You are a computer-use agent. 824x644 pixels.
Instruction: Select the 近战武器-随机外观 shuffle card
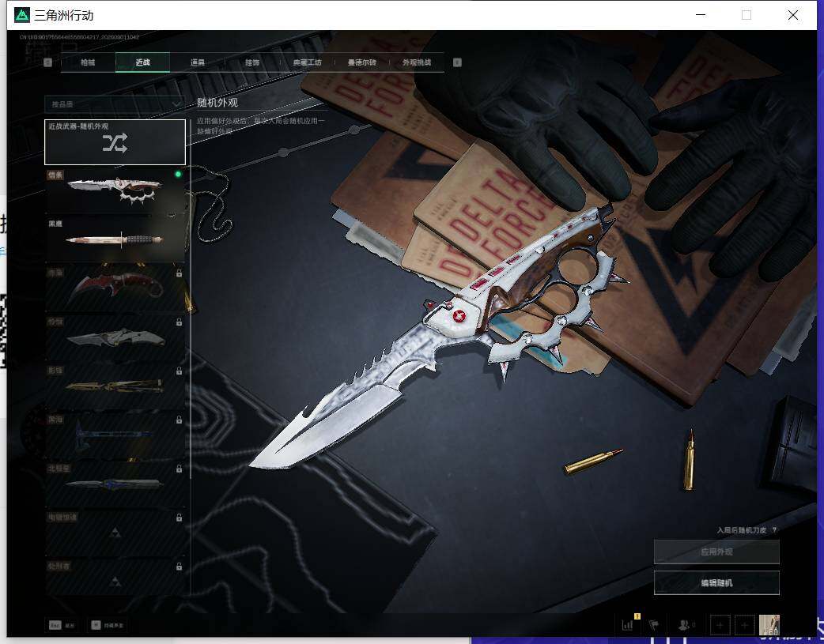coord(115,142)
